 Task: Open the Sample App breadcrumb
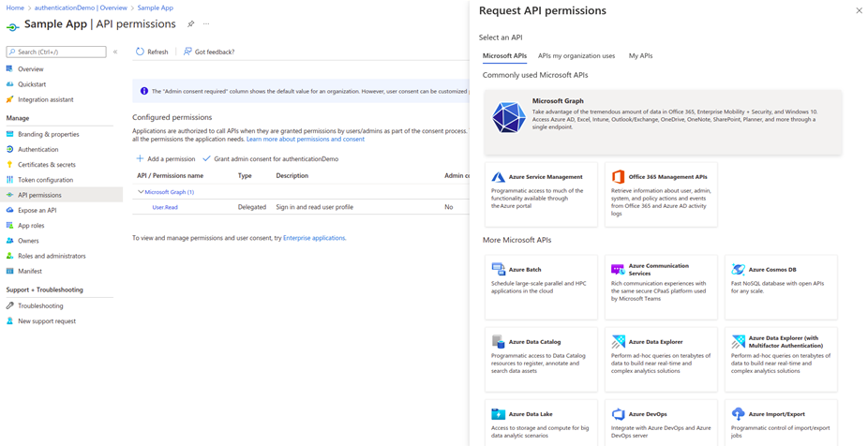click(x=155, y=7)
